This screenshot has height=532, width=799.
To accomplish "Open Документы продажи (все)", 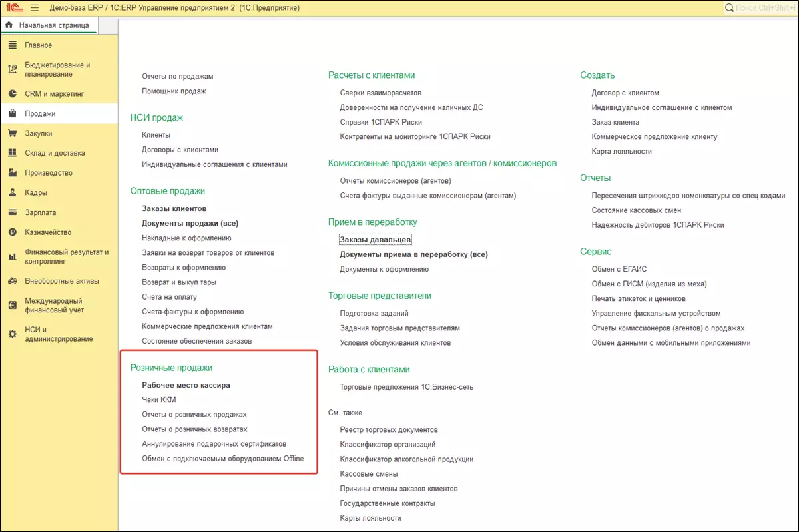I will [x=190, y=223].
